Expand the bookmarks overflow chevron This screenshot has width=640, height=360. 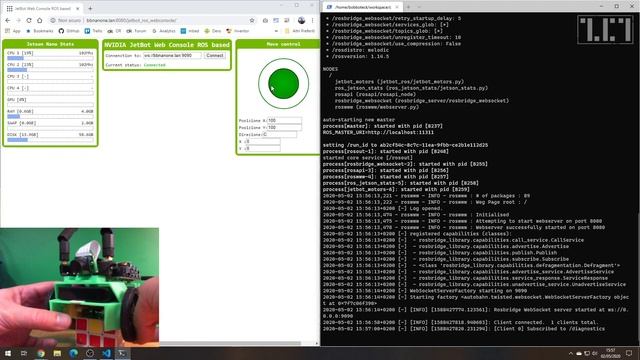point(276,31)
